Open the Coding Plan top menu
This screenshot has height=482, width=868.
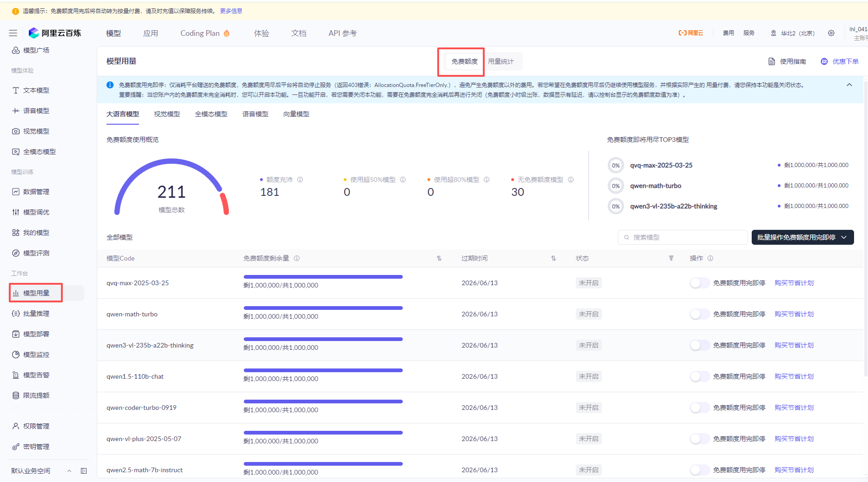(x=205, y=33)
